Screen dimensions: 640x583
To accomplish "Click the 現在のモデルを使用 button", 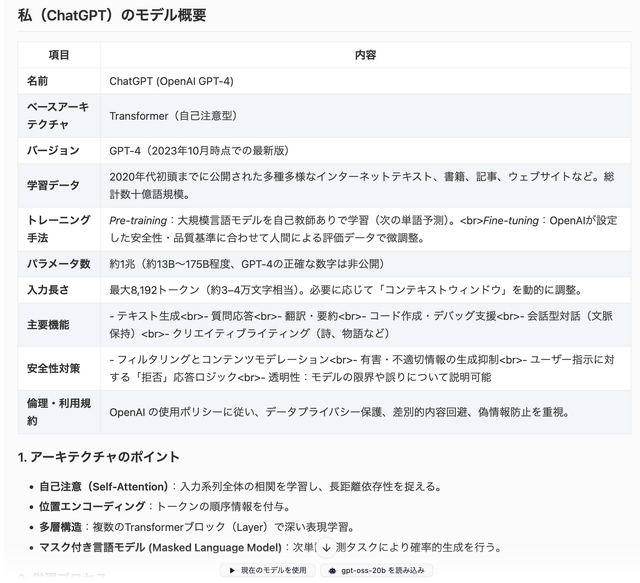I will (268, 570).
